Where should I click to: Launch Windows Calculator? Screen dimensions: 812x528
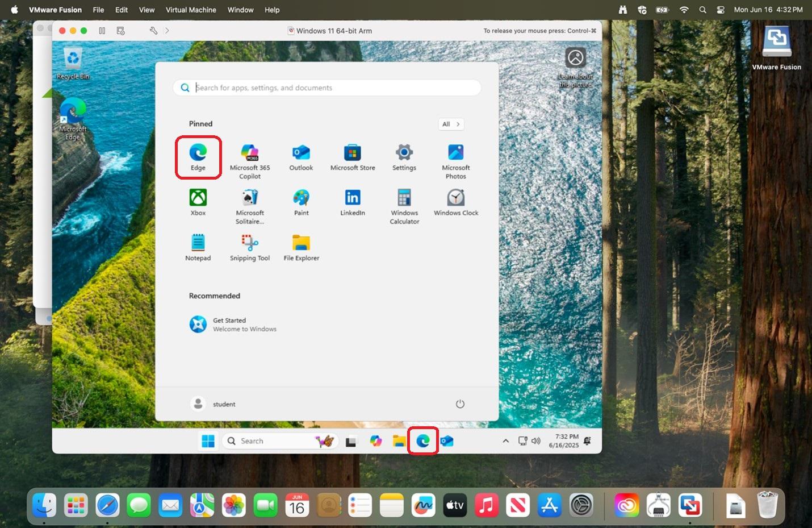point(404,206)
